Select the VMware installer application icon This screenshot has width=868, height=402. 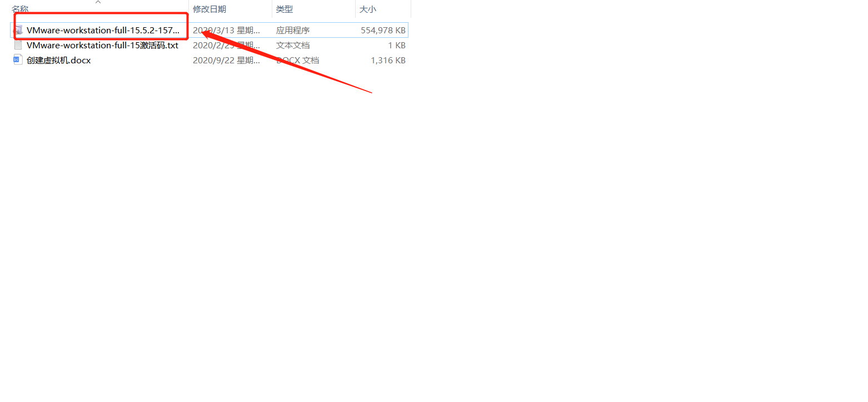coord(18,30)
